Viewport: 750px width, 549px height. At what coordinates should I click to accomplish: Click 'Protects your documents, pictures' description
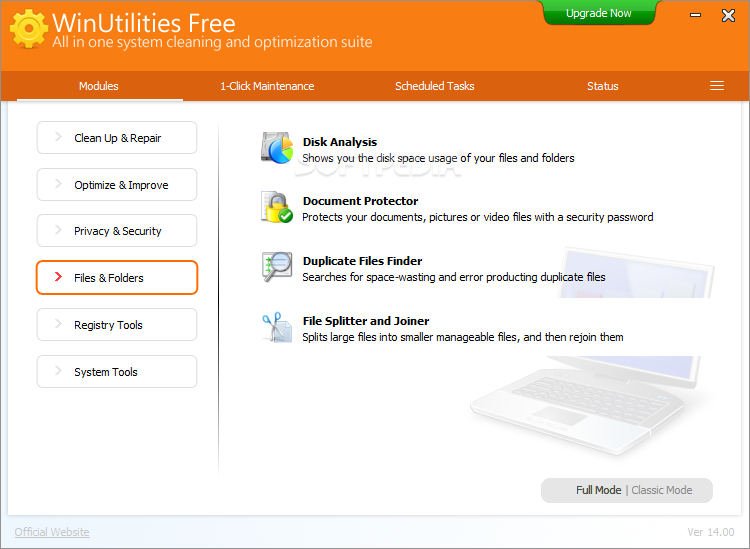[x=477, y=217]
